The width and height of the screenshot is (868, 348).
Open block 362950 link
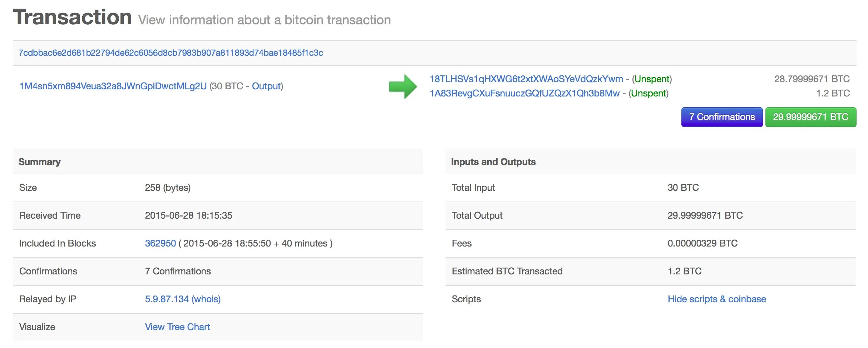pyautogui.click(x=160, y=243)
